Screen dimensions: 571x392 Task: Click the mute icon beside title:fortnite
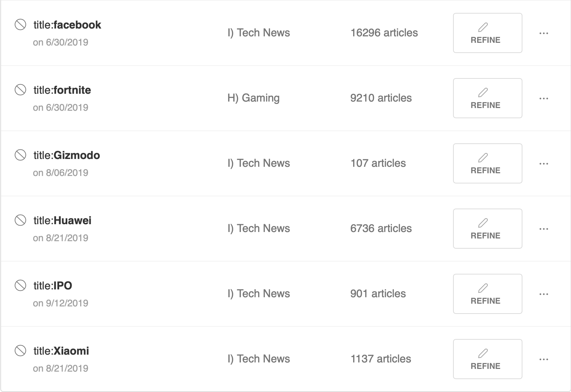tap(20, 90)
